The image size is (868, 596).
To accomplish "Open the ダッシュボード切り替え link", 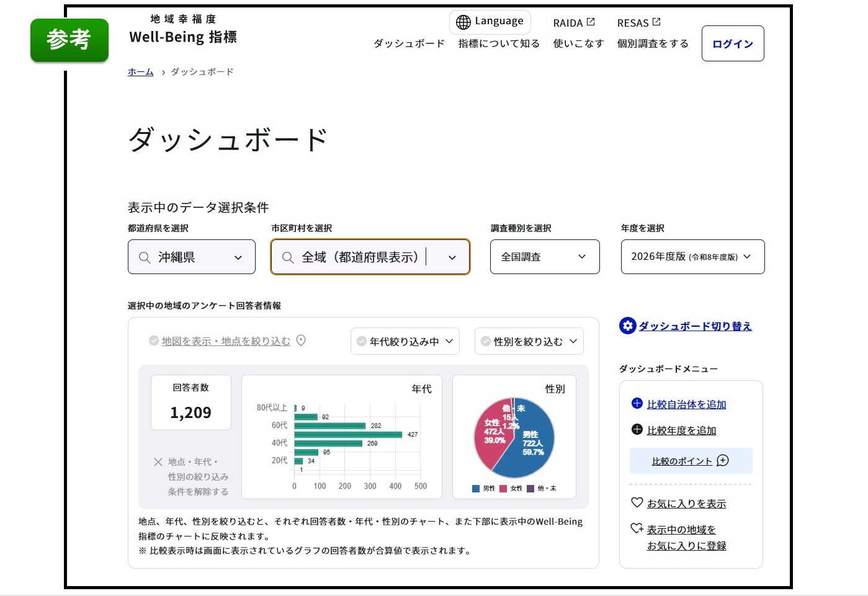I will (696, 326).
